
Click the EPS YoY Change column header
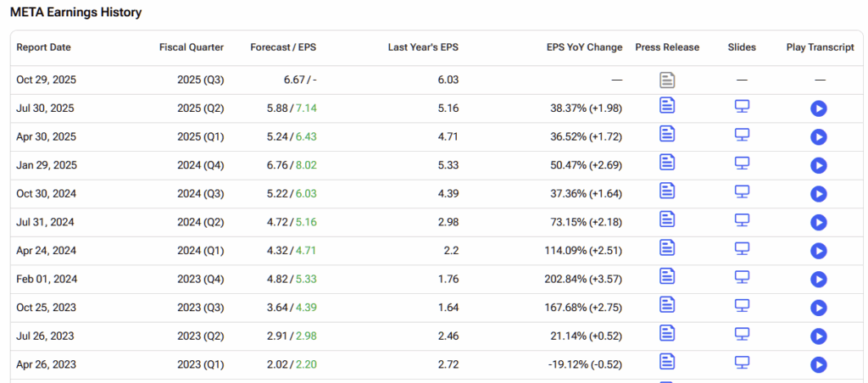click(x=585, y=47)
